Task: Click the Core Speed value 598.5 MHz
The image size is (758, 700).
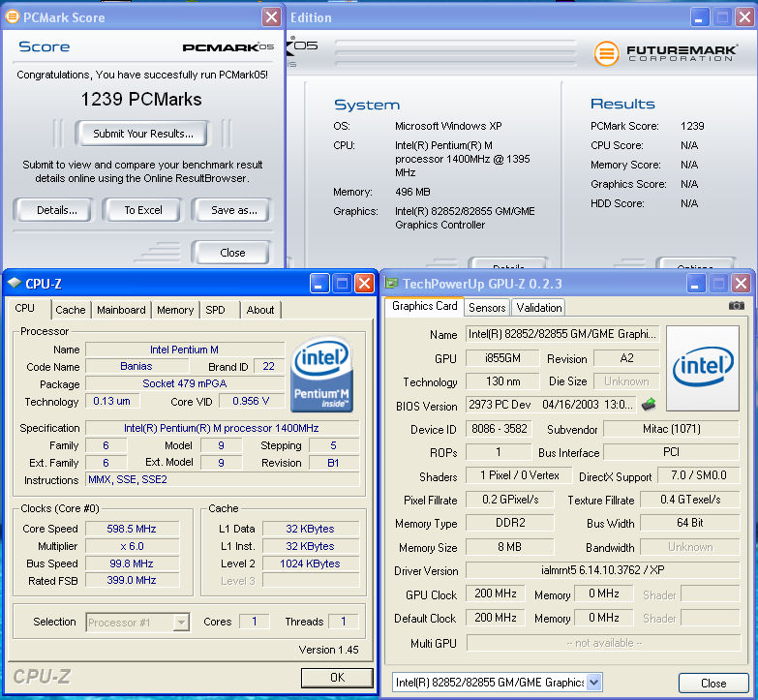Action: [x=132, y=529]
